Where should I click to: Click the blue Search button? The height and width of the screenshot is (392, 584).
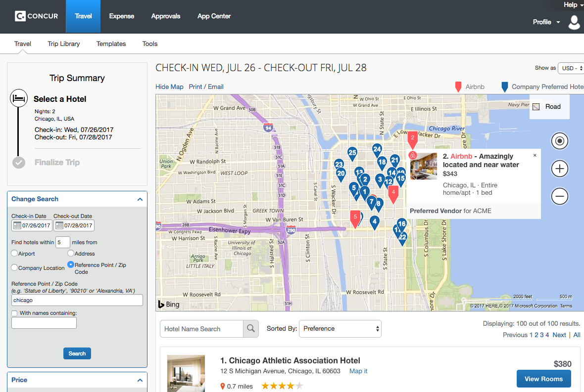77,353
